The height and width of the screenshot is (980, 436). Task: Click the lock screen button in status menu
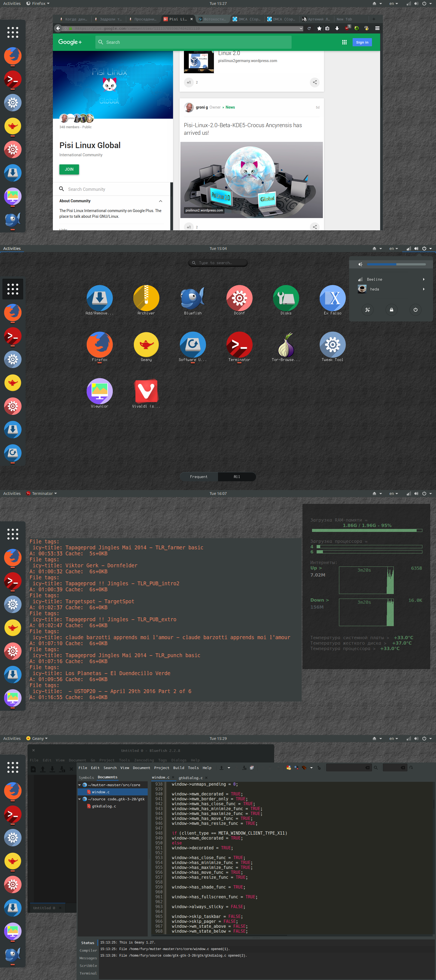(x=392, y=310)
